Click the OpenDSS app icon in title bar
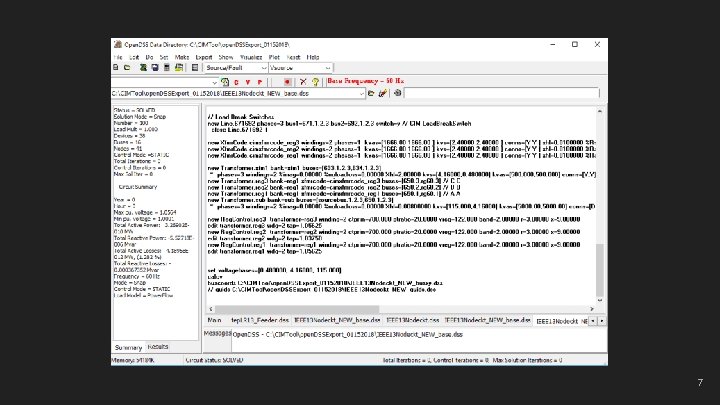Image resolution: width=720 pixels, height=405 pixels. 118,45
